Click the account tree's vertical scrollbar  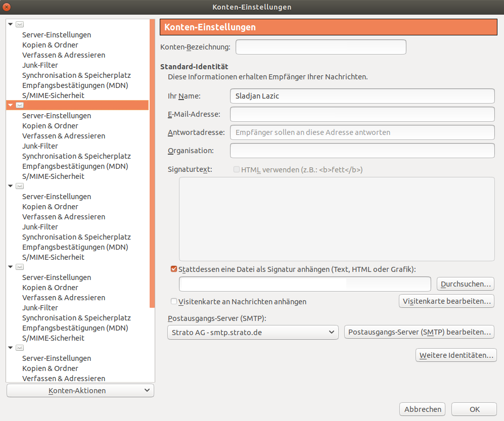pyautogui.click(x=152, y=163)
